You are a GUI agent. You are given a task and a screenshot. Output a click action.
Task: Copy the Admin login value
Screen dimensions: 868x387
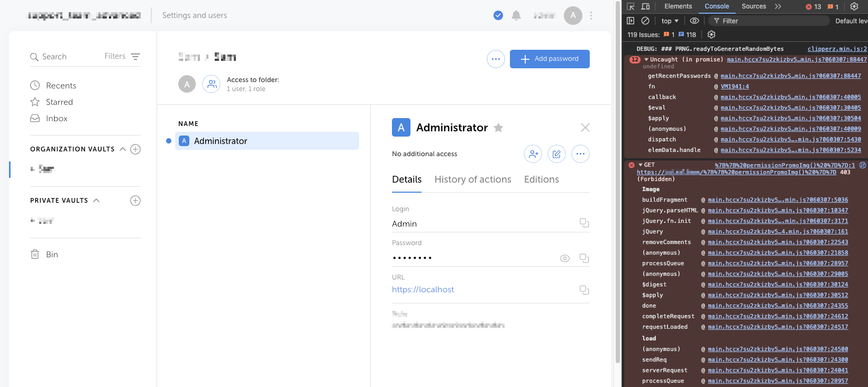[x=584, y=223]
